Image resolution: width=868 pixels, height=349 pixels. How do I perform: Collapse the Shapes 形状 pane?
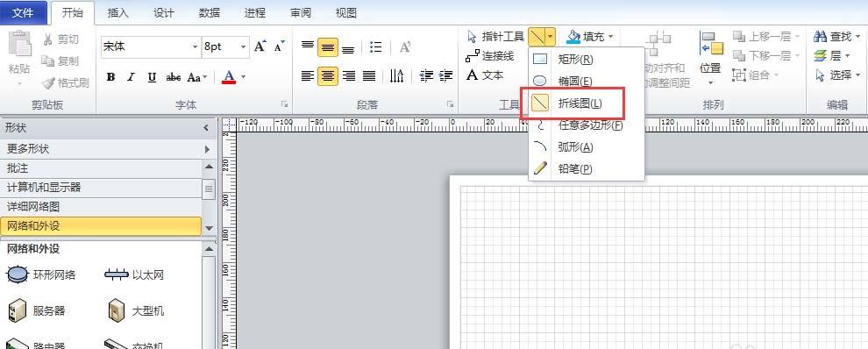point(206,128)
